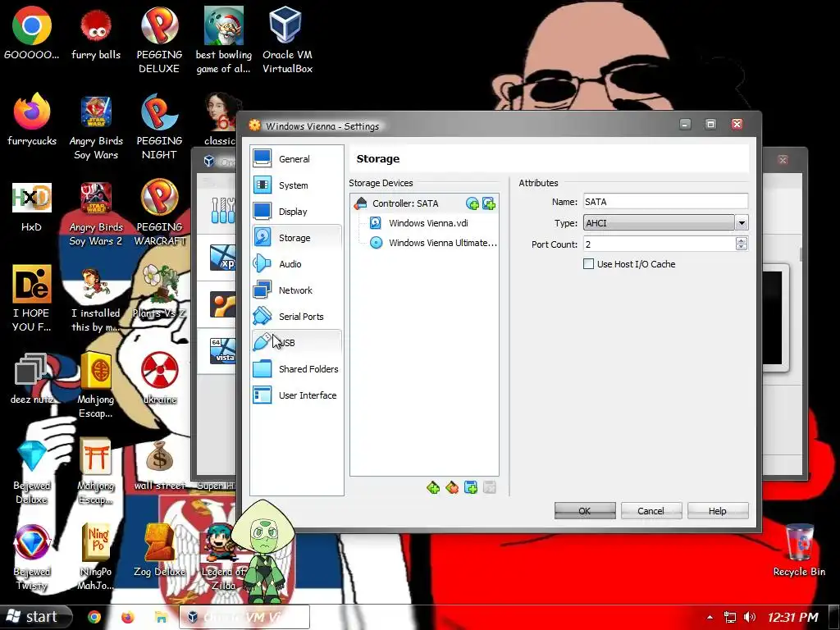Click the NingPo MahJo... desktop icon

point(96,558)
